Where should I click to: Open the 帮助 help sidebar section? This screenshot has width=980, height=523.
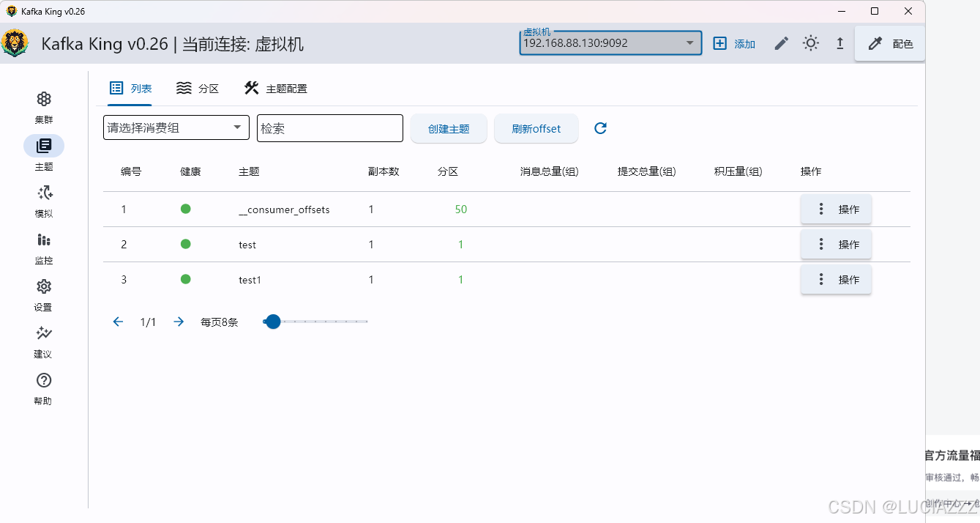[x=44, y=388]
